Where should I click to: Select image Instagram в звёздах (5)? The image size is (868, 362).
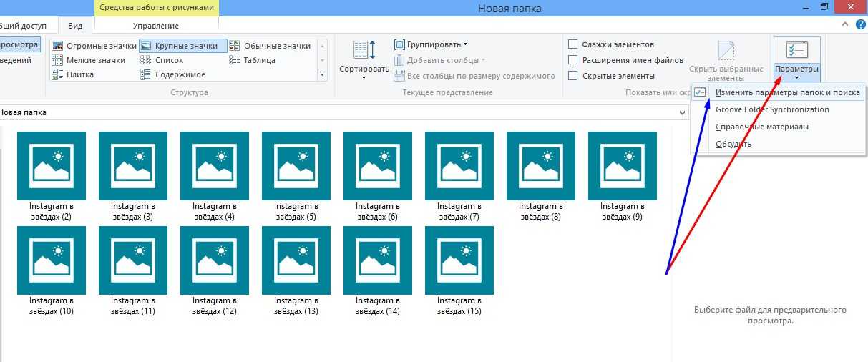click(296, 176)
